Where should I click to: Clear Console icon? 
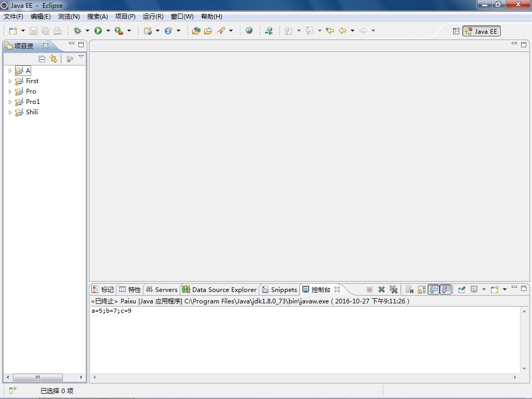[409, 289]
